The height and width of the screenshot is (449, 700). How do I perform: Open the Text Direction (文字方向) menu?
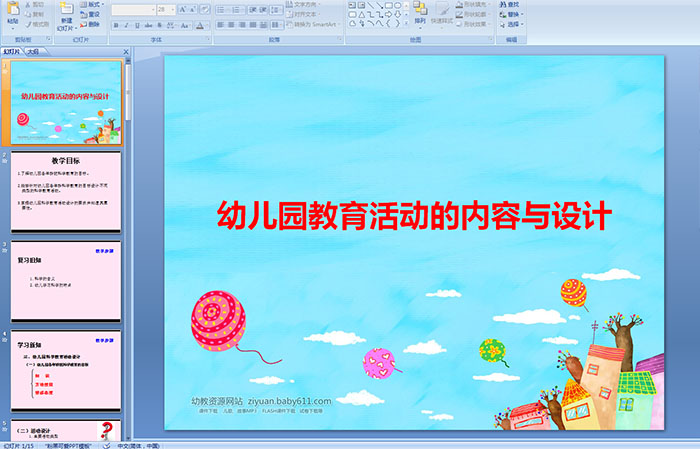click(x=303, y=4)
